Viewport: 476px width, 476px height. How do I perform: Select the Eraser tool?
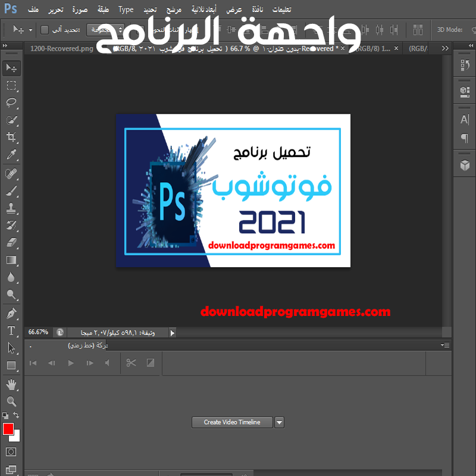11,243
